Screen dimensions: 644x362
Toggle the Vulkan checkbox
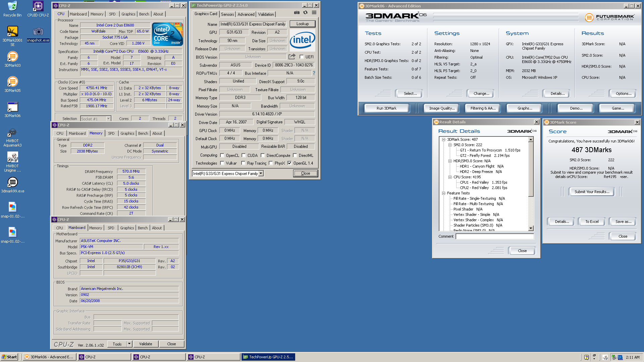point(222,163)
